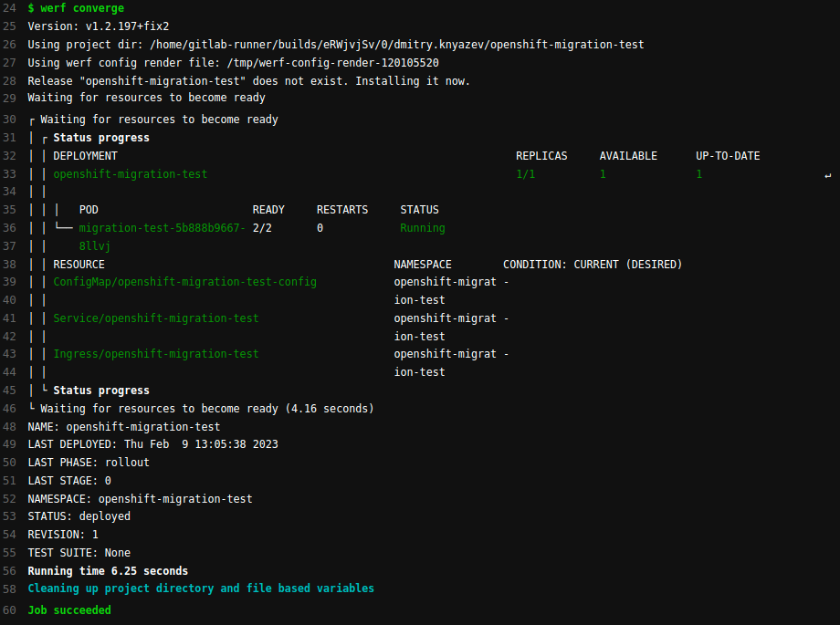Viewport: 840px width, 625px height.
Task: Click the green "Job succeeded" message
Action: (x=69, y=610)
